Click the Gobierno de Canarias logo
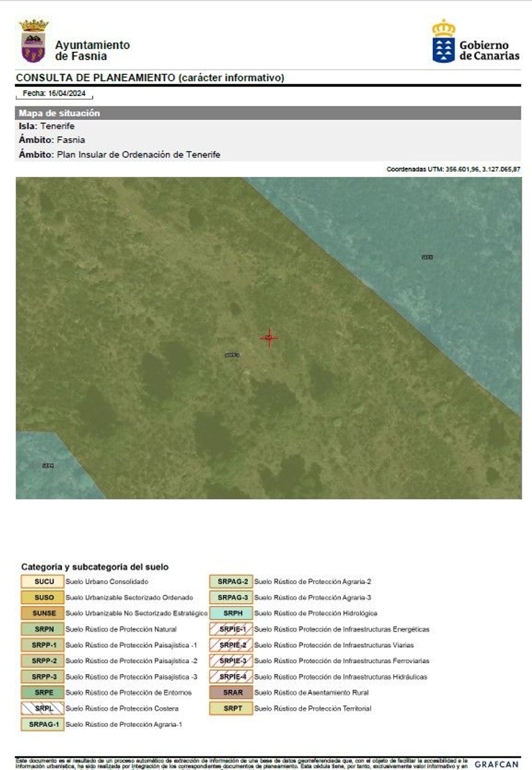 pos(475,41)
